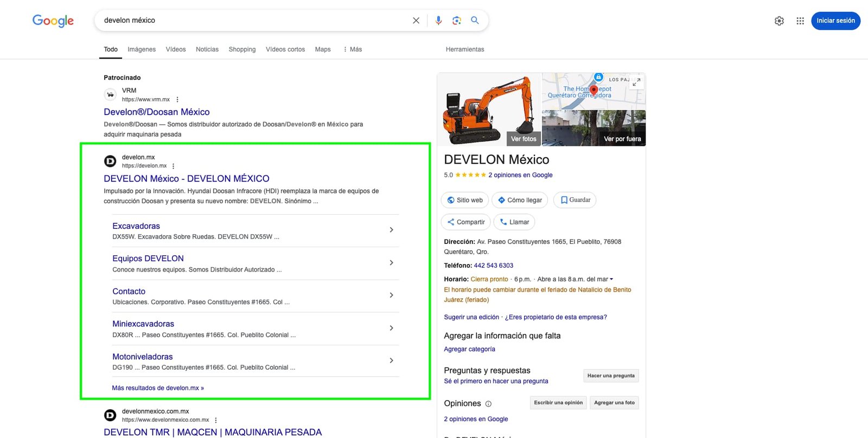Open the excavator photo thumbnail Ver fotos
868x438 pixels.
(489, 110)
